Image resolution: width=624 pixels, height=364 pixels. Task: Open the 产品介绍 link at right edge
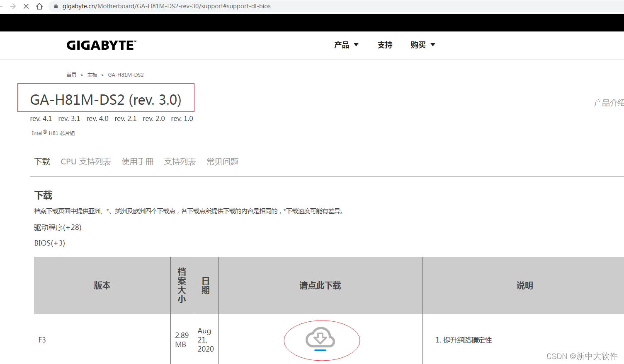tap(609, 103)
